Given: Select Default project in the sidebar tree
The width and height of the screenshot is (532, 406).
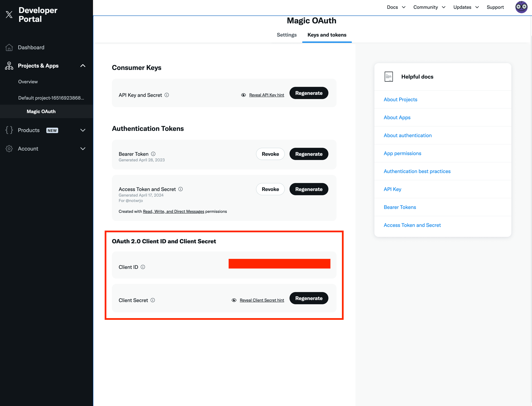Looking at the screenshot, I should coord(51,98).
